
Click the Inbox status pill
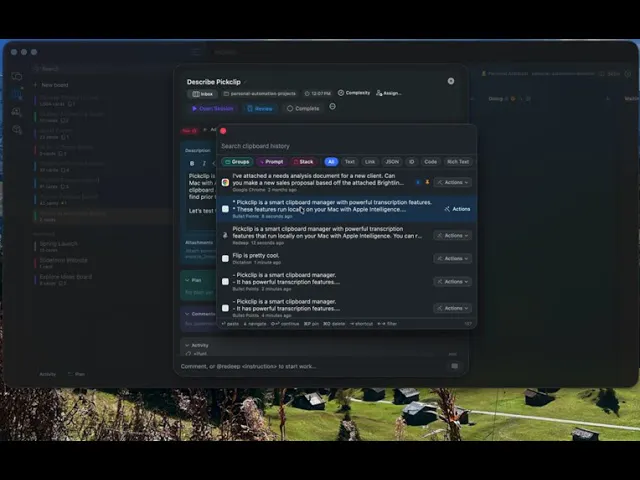[203, 94]
